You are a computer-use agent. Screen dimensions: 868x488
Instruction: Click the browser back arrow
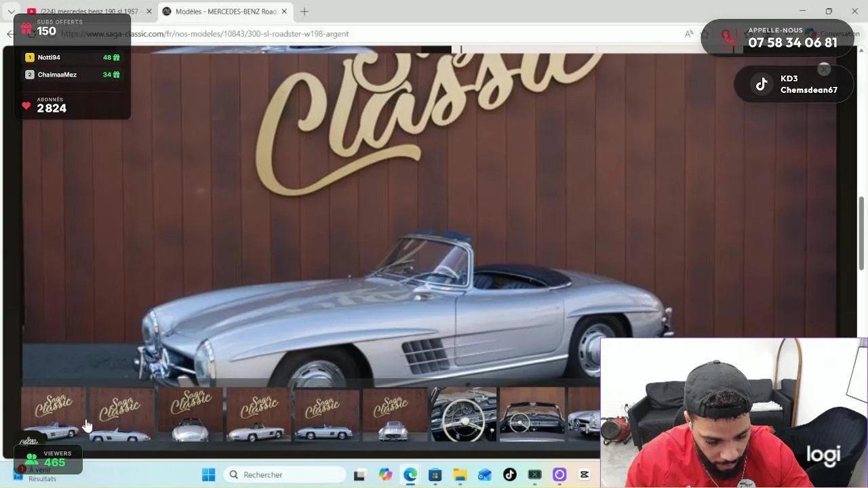point(10,34)
